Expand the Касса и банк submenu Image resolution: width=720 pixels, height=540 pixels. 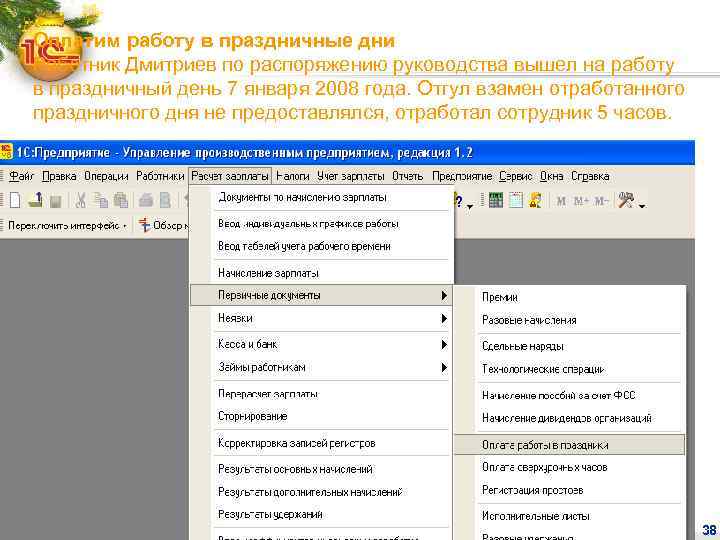click(x=320, y=344)
